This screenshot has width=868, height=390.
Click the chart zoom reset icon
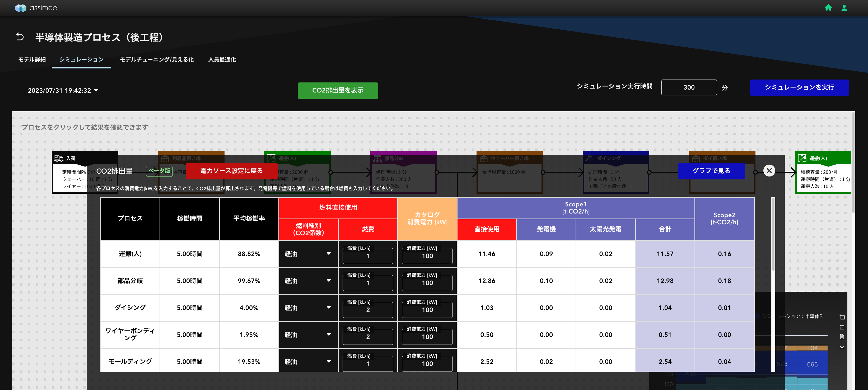pos(842,327)
